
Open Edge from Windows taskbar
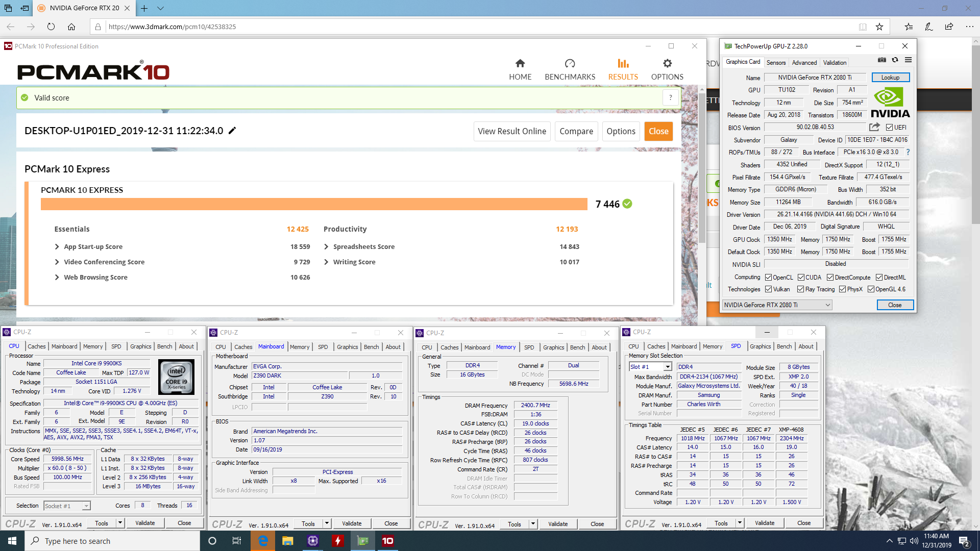click(263, 541)
